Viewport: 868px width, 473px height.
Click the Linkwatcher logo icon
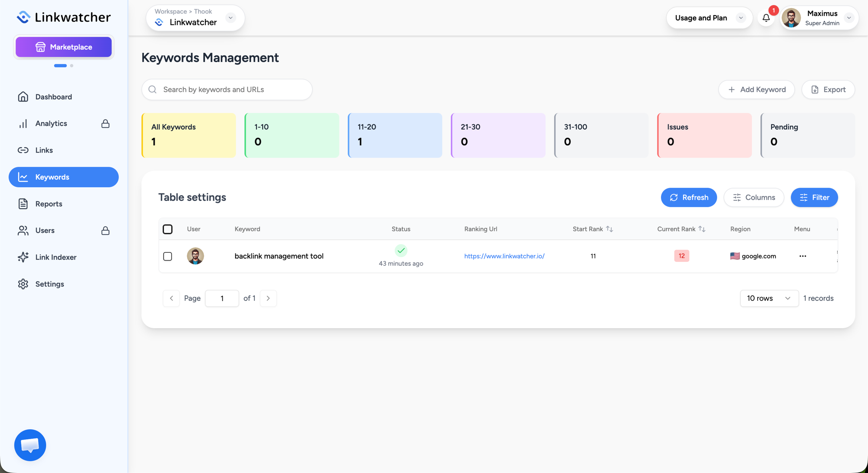[23, 17]
